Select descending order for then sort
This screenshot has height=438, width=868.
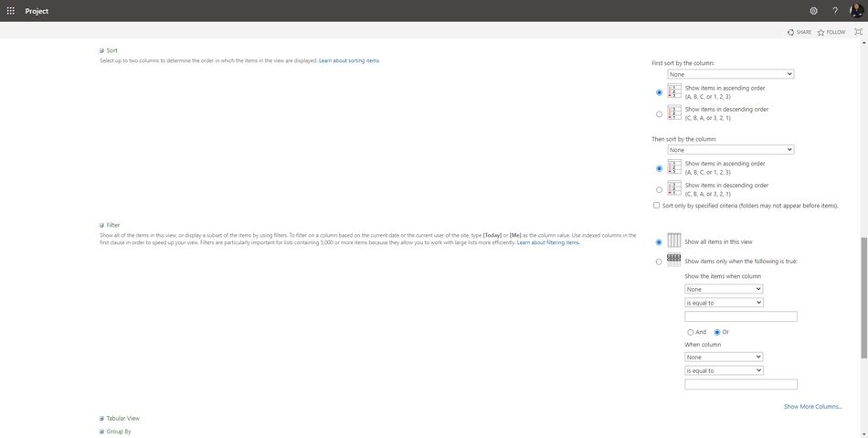coord(659,190)
